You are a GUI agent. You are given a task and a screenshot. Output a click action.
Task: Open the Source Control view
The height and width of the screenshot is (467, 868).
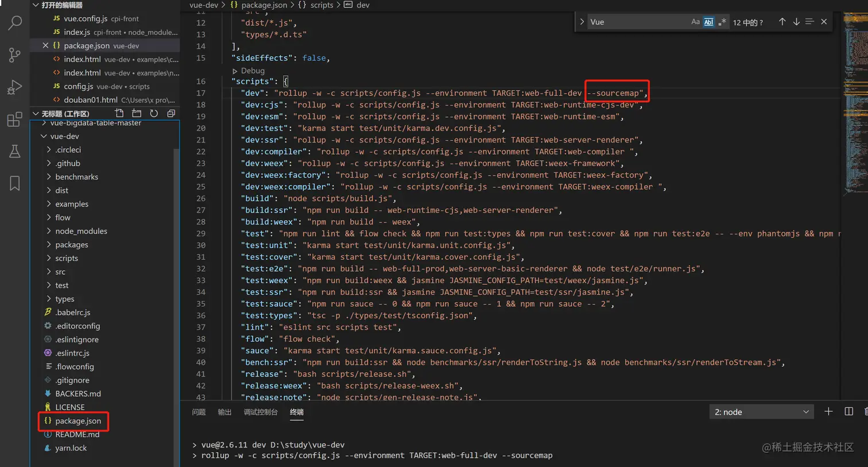[x=15, y=55]
